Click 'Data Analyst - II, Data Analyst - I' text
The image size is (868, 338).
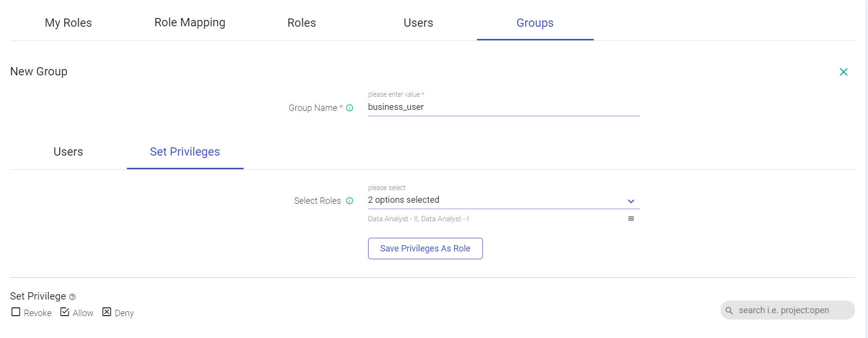418,219
